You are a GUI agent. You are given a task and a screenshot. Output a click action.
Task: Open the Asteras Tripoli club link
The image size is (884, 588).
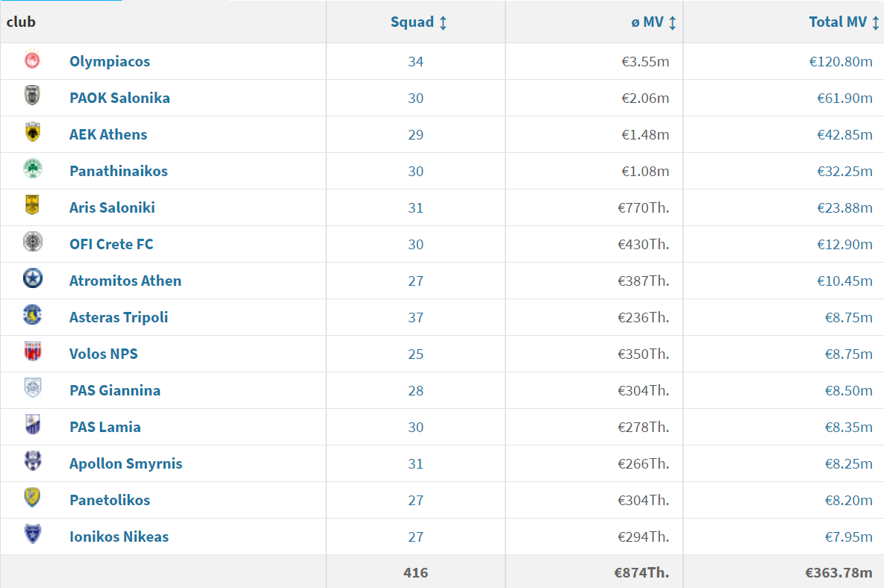pos(119,317)
